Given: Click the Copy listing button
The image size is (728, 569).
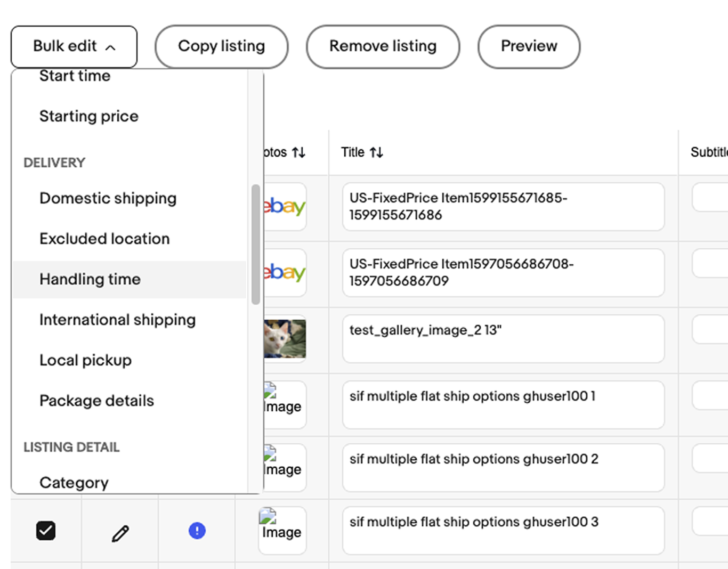Looking at the screenshot, I should tap(222, 46).
